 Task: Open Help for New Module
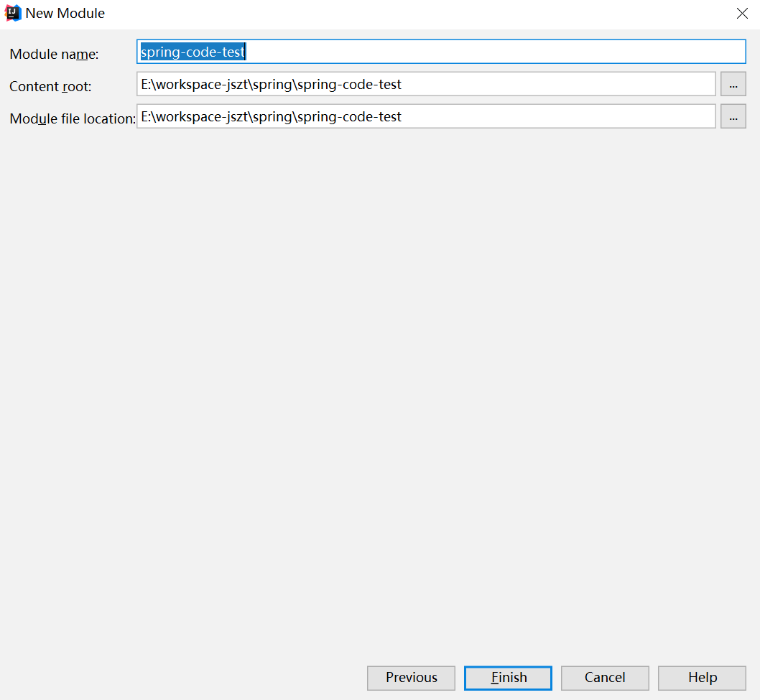(x=702, y=678)
